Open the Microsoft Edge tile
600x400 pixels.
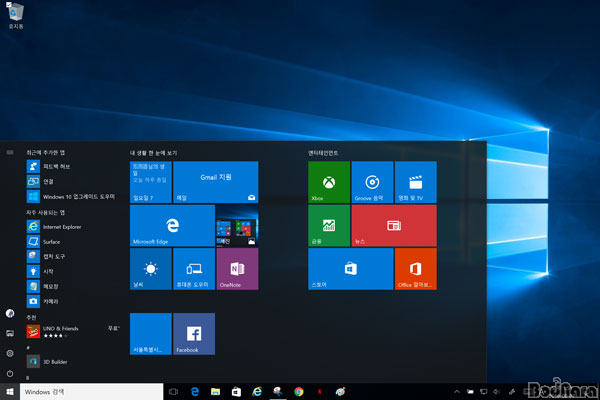coord(172,226)
